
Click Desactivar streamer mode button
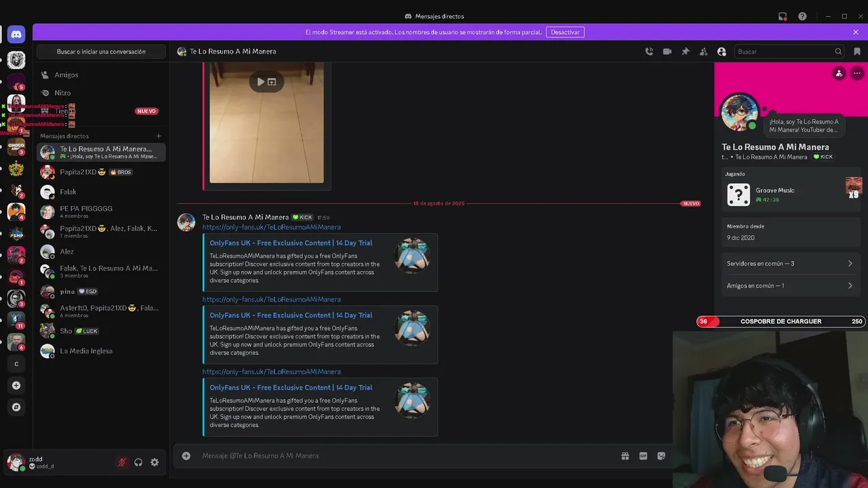click(565, 32)
